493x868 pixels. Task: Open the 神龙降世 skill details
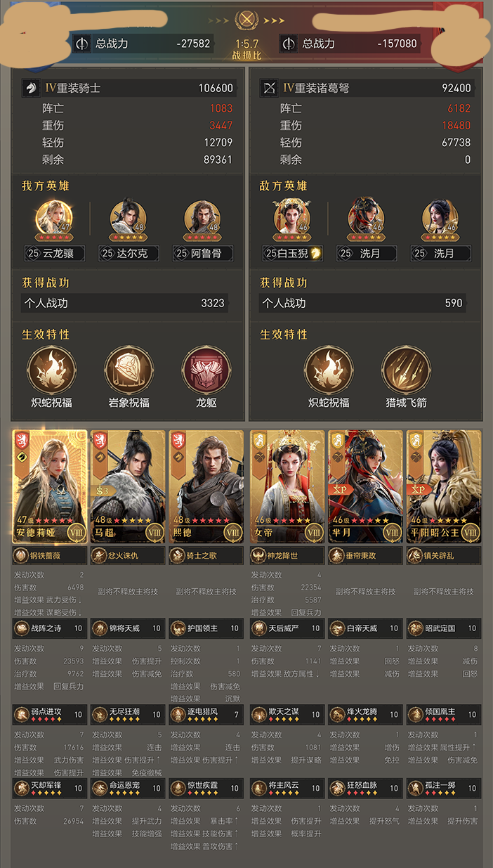[287, 556]
